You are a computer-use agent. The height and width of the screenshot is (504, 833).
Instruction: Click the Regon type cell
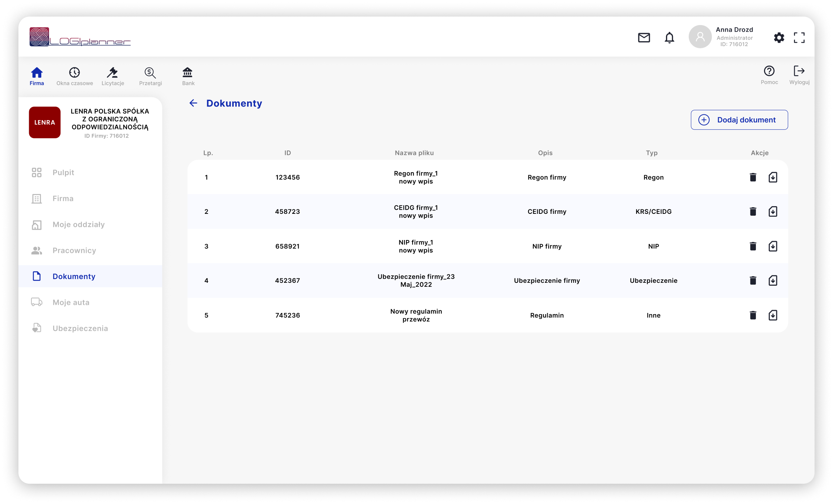[653, 177]
